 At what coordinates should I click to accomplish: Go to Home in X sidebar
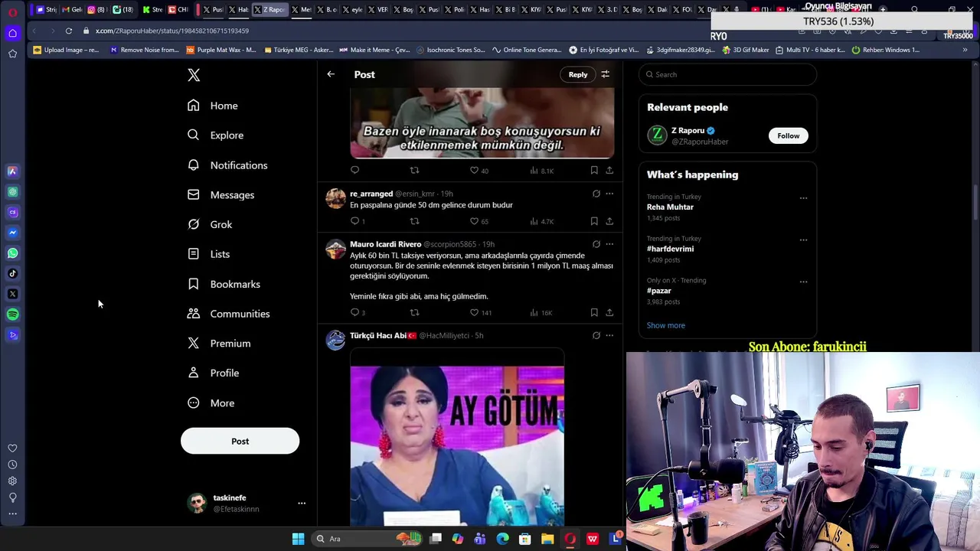pos(214,106)
